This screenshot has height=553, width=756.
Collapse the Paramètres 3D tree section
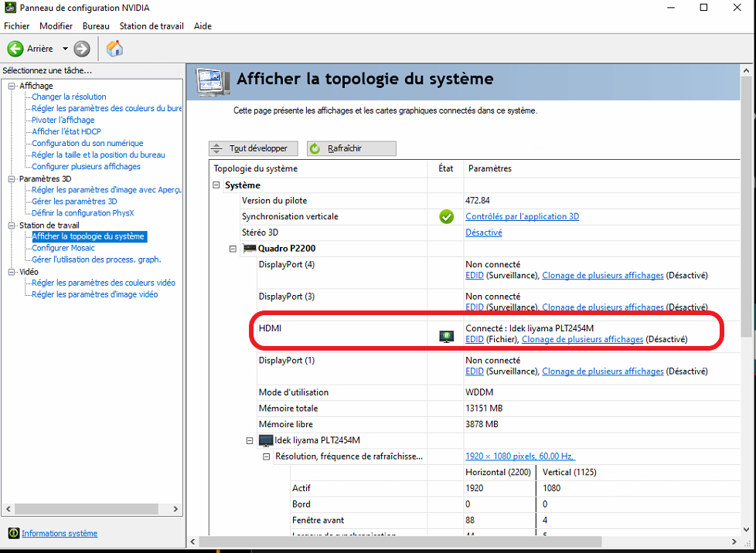point(12,178)
